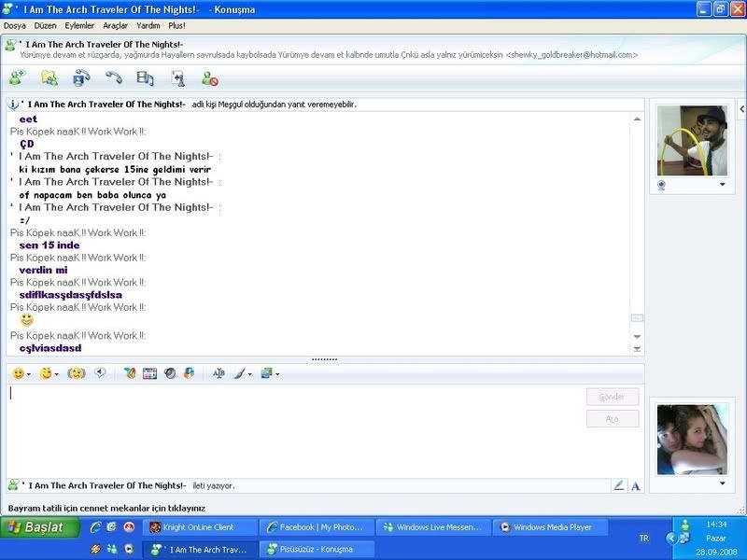Image resolution: width=747 pixels, height=560 pixels.
Task: Open the photo sharing dropdown icon
Action: [270, 374]
